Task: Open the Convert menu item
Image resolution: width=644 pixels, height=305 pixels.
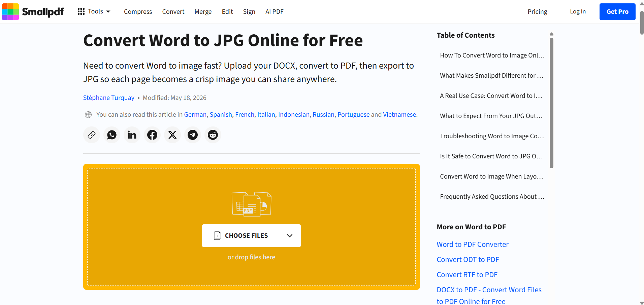Action: click(173, 12)
